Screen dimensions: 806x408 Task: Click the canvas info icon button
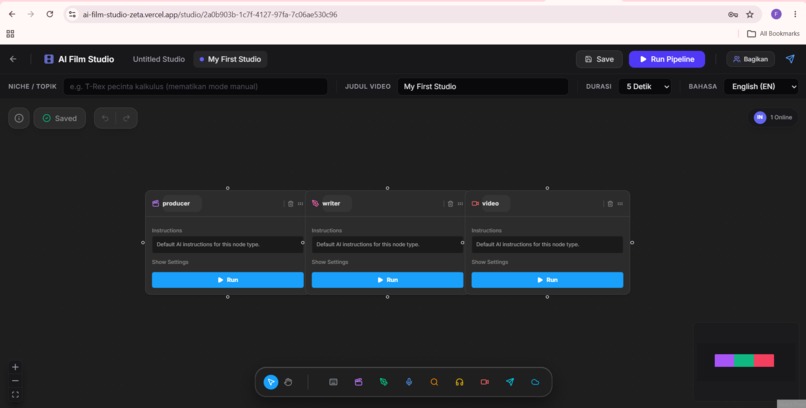pyautogui.click(x=19, y=118)
